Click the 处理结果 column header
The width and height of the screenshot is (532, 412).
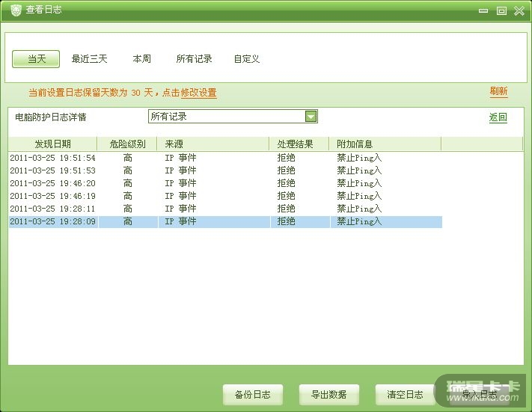pyautogui.click(x=295, y=144)
